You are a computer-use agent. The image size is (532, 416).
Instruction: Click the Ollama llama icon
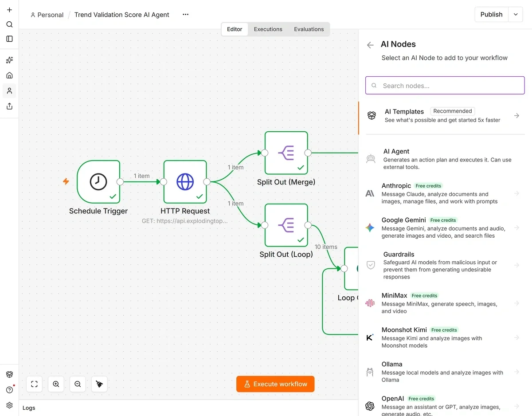pyautogui.click(x=370, y=372)
